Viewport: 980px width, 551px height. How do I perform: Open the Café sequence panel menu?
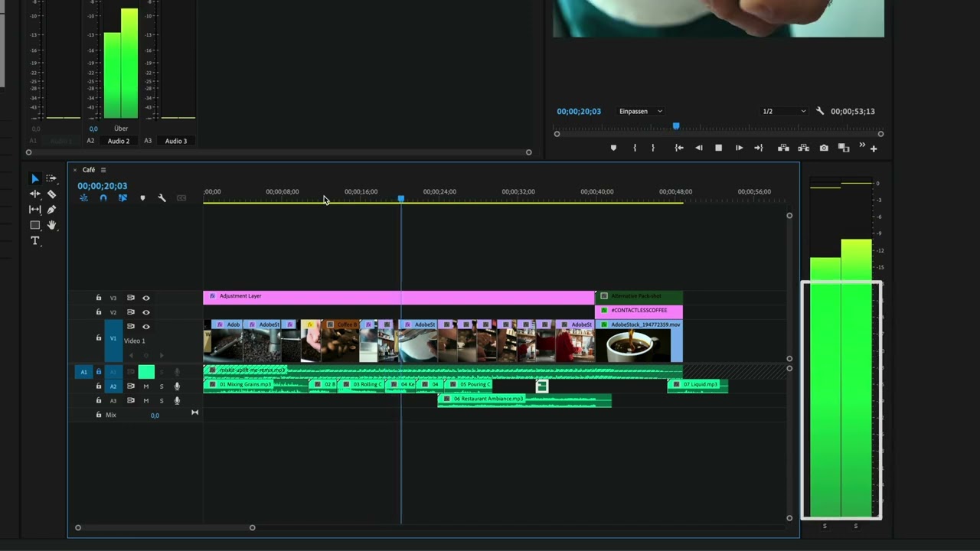tap(103, 170)
